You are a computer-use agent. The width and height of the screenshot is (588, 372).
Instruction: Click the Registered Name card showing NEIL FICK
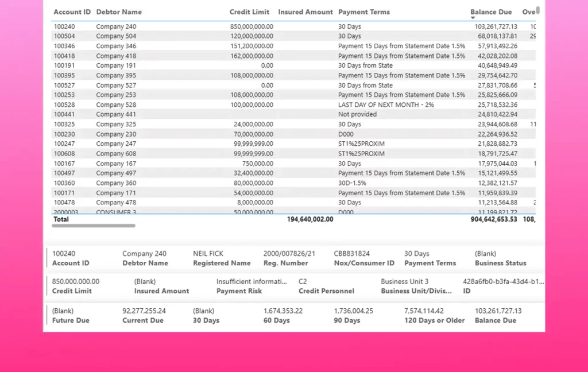[x=222, y=258]
